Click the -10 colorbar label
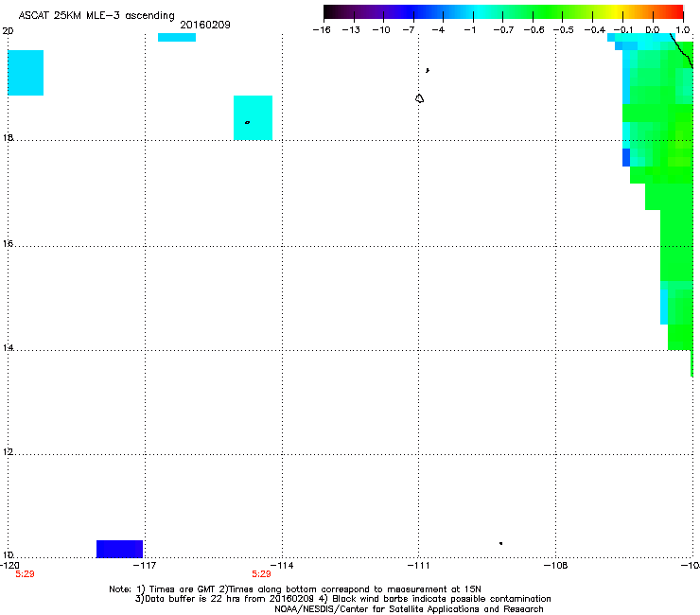700x615 pixels. (x=381, y=30)
